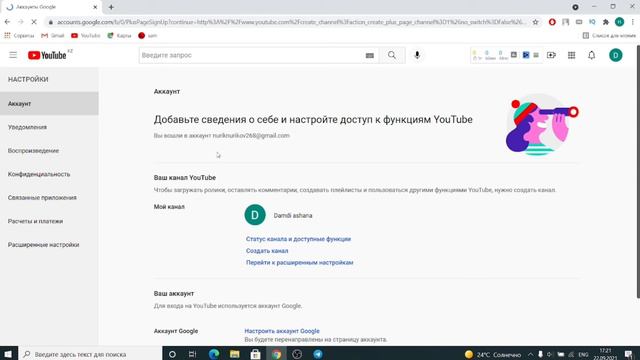Select Конфиденциальность in settings sidebar
This screenshot has width=640, height=360.
[49, 174]
